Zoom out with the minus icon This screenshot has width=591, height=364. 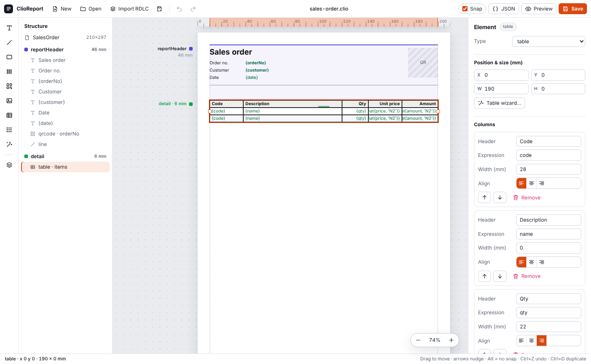click(418, 340)
